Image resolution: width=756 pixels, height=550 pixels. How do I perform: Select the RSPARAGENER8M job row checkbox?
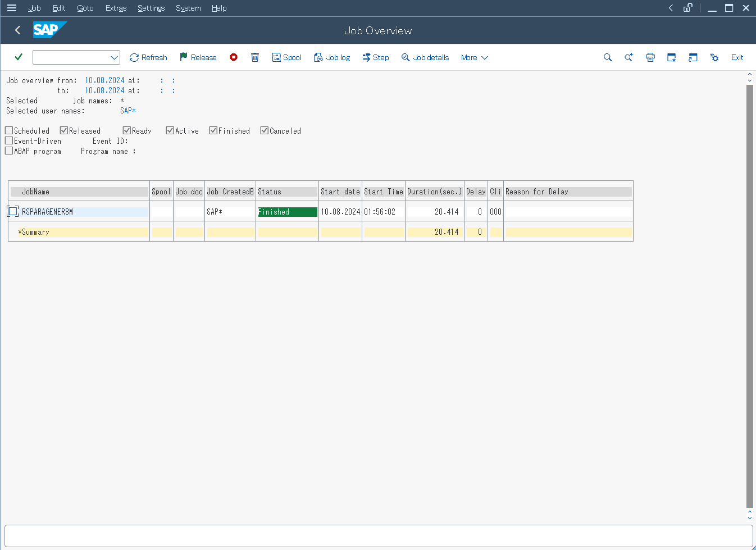click(13, 212)
